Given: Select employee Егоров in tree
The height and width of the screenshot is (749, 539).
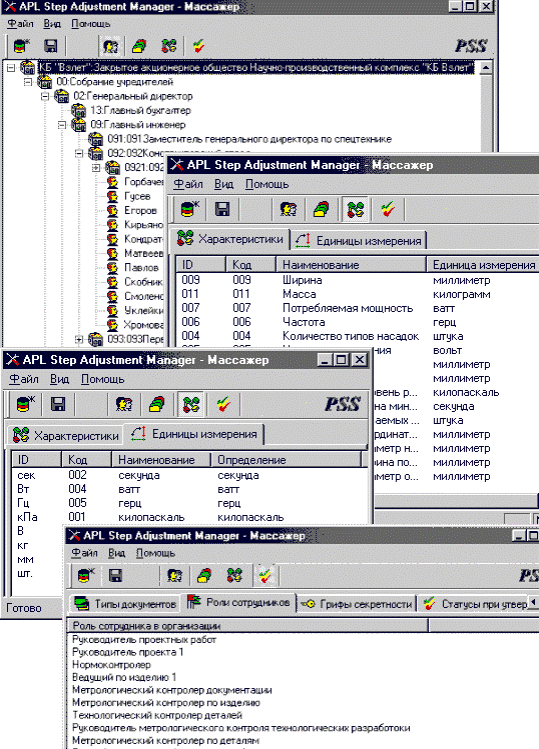Looking at the screenshot, I should point(140,210).
